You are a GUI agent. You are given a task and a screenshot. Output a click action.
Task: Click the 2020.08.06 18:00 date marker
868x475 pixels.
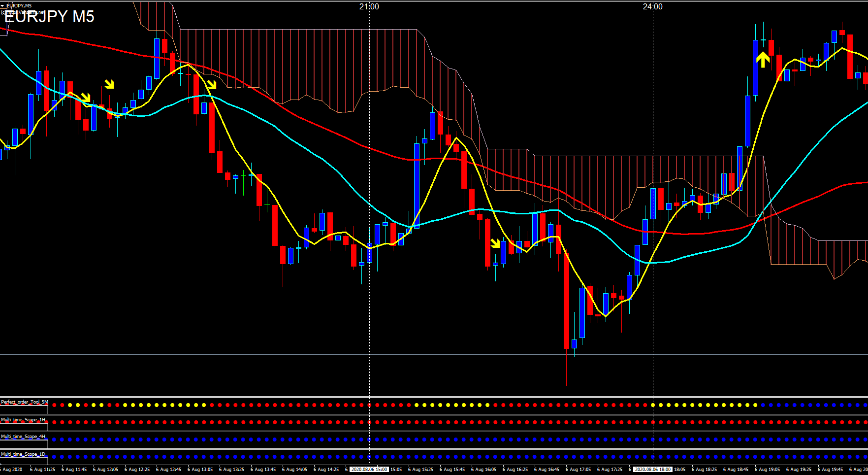tap(653, 470)
